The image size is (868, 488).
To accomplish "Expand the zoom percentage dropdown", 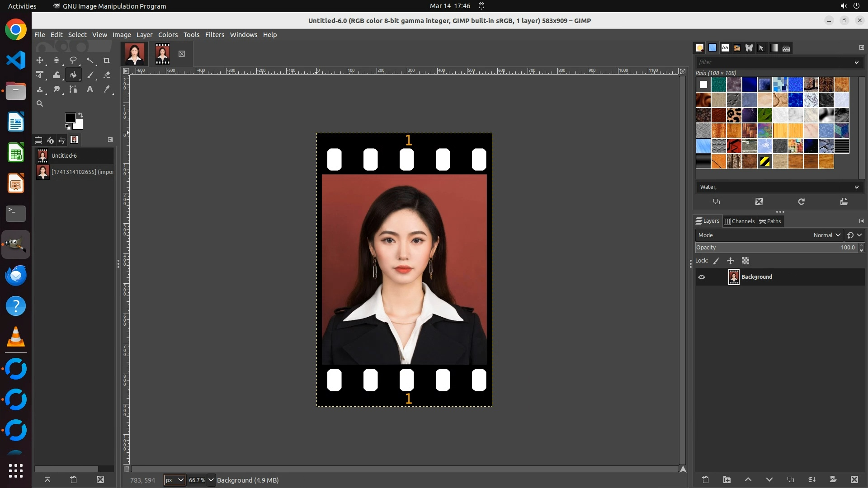I will pos(211,480).
